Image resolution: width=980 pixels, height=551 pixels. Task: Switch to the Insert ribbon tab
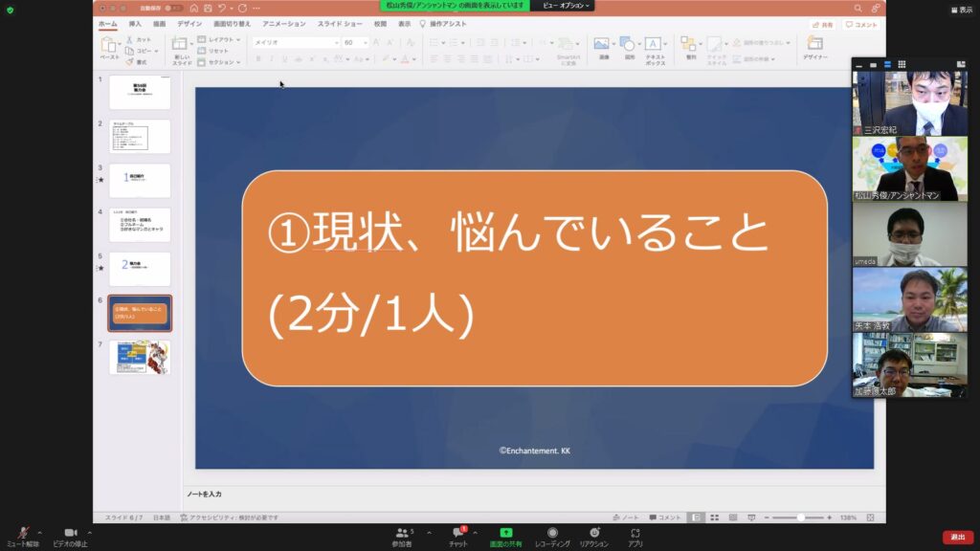pos(135,23)
